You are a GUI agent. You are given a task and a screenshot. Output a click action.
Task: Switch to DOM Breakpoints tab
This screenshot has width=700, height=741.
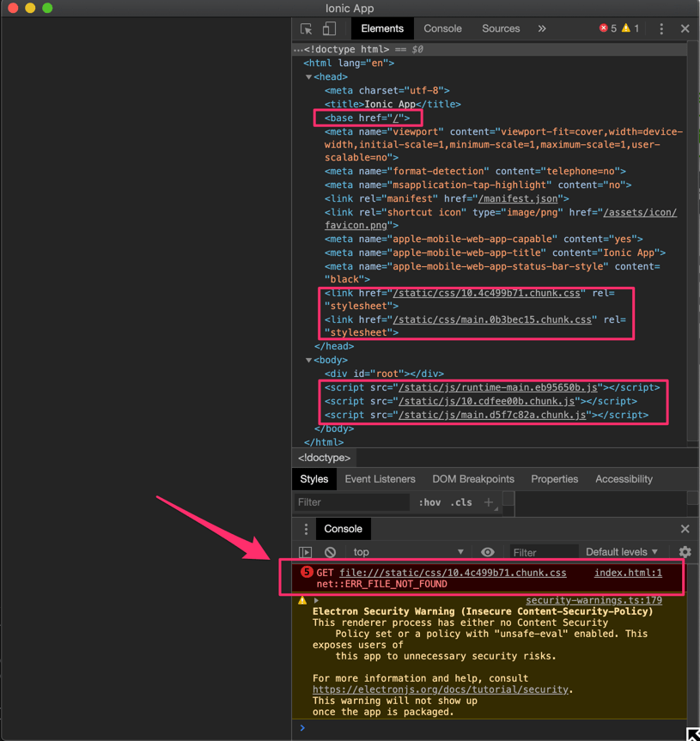(x=473, y=479)
